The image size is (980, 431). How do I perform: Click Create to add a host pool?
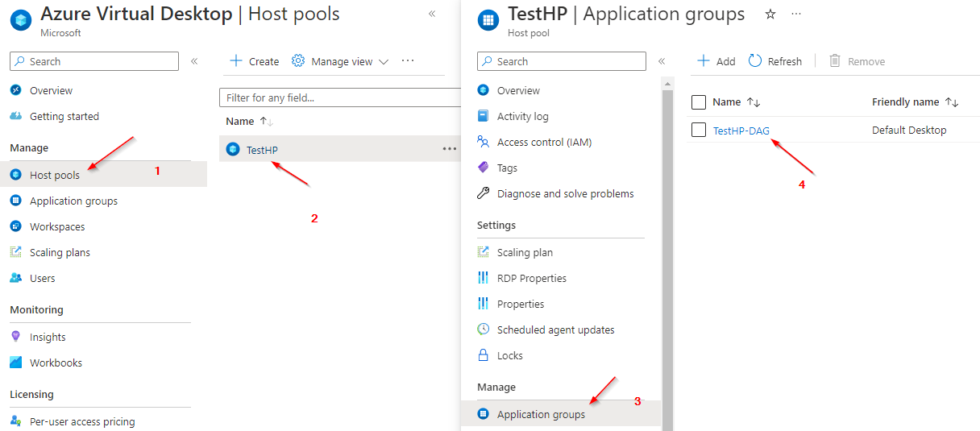255,61
